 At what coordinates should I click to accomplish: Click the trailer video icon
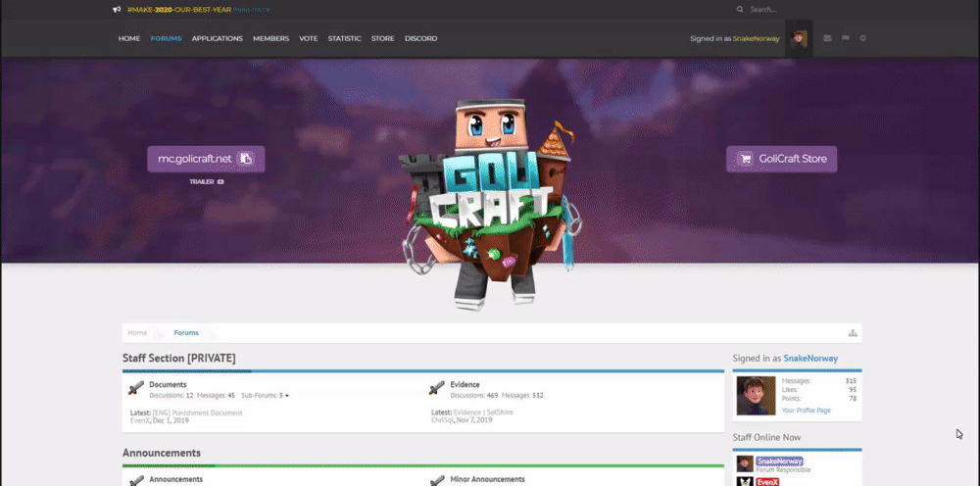click(x=220, y=182)
